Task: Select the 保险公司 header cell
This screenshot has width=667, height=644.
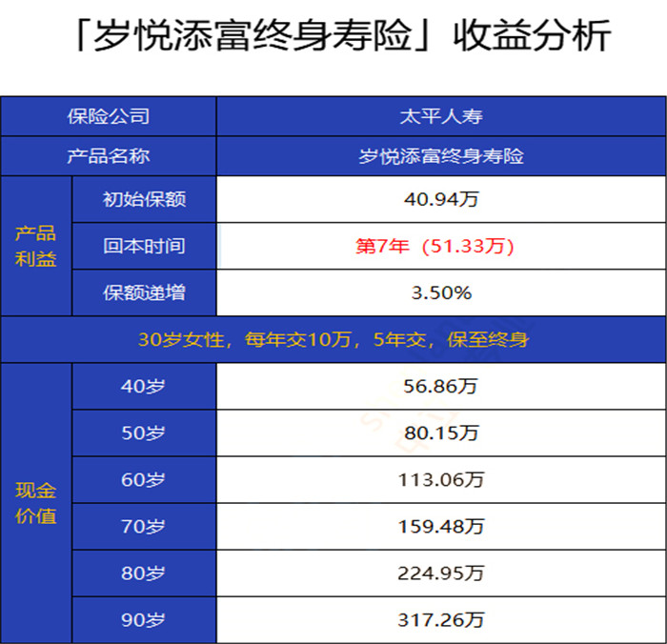Action: (109, 116)
